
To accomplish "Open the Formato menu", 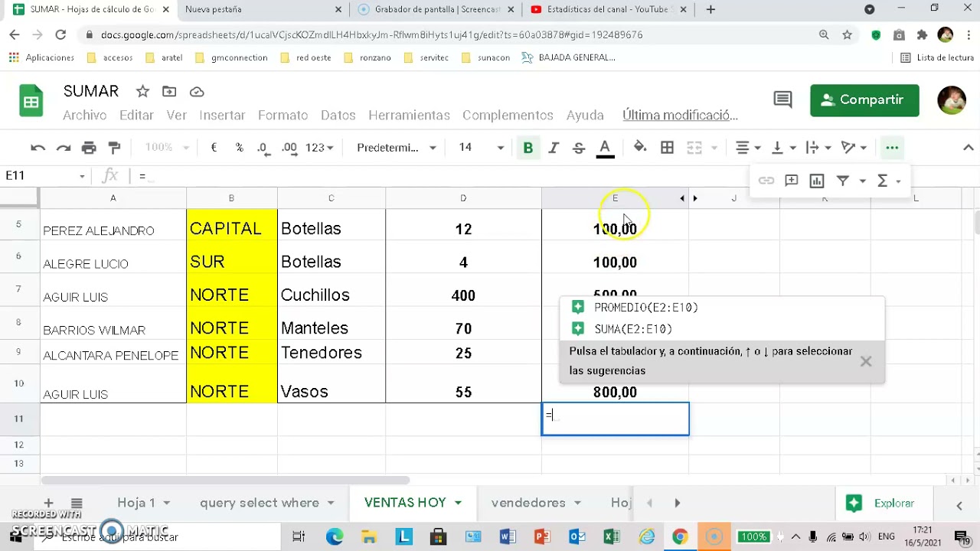I will 283,115.
